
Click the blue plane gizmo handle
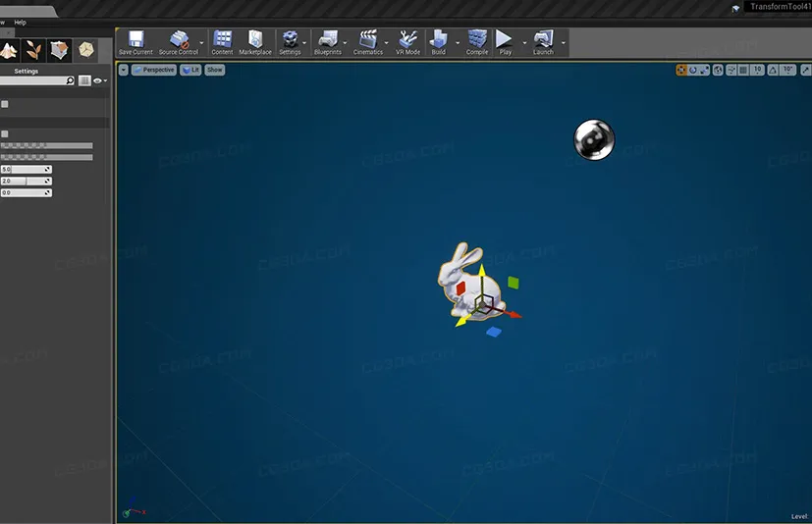494,332
